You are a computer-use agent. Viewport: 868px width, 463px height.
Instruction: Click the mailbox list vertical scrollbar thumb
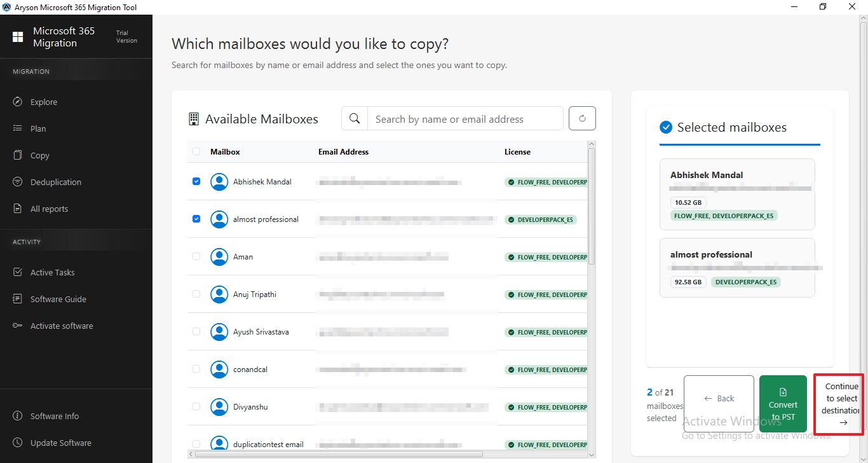click(592, 206)
